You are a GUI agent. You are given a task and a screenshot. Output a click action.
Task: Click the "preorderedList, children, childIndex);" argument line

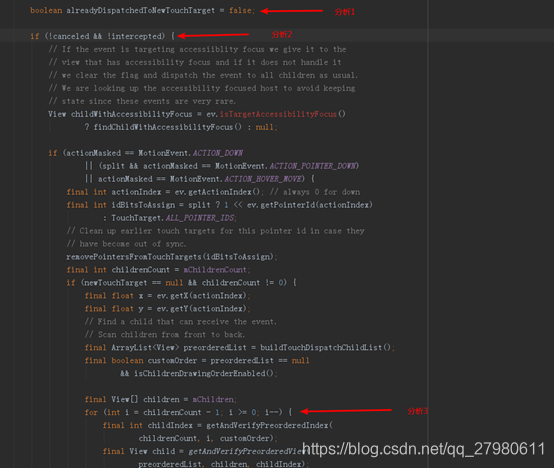point(224,464)
